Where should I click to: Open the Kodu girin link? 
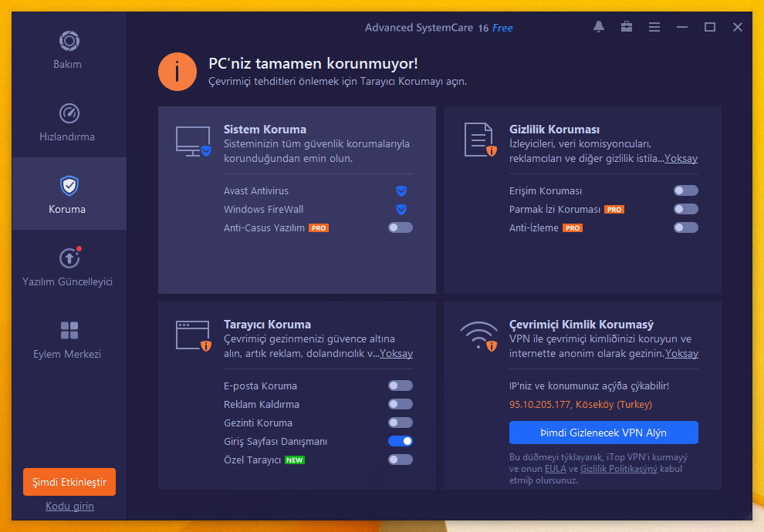(69, 507)
